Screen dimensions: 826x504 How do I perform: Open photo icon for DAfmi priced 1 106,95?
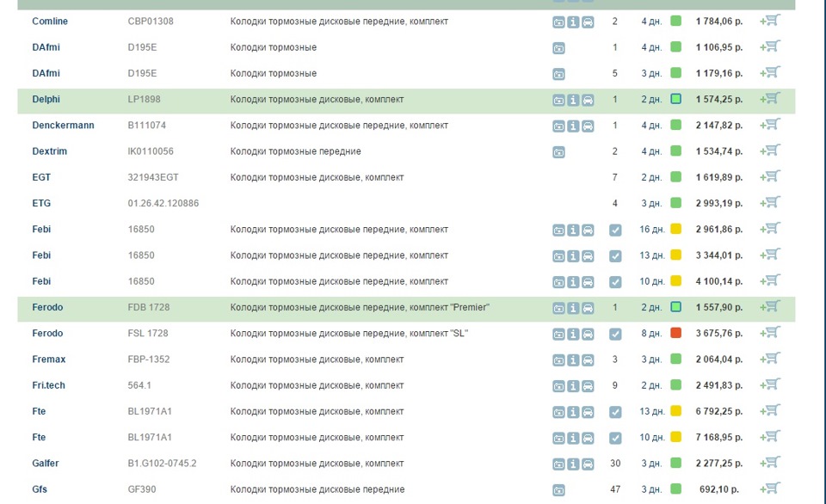click(x=558, y=48)
